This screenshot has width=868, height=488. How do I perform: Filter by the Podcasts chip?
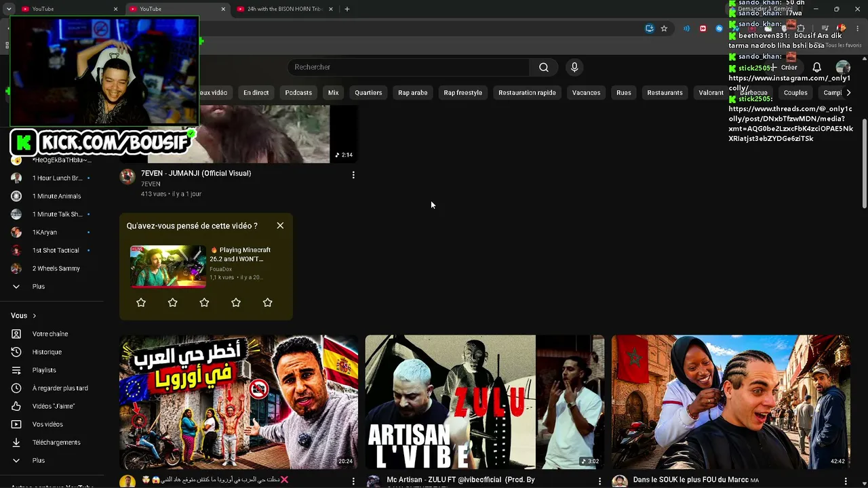(298, 93)
